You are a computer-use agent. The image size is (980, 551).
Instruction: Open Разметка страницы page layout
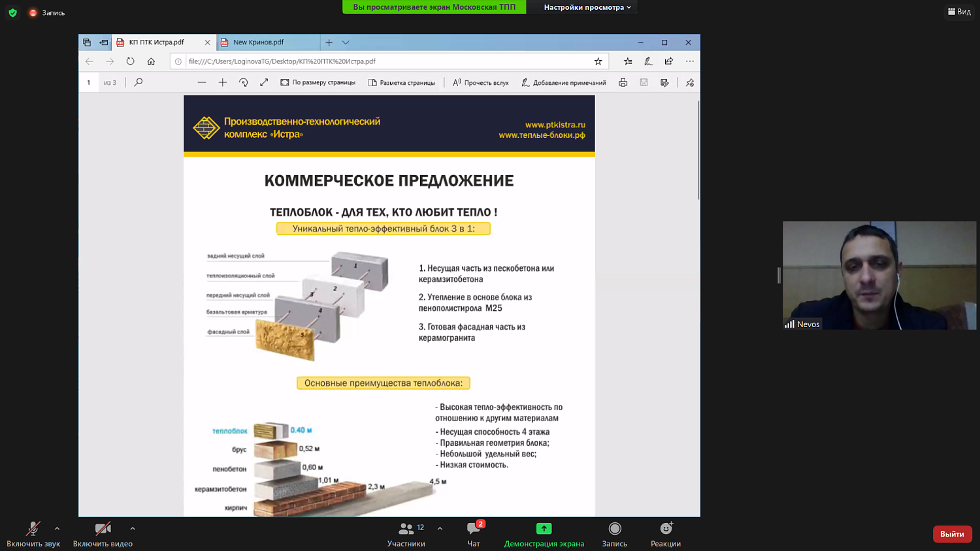[x=401, y=83]
